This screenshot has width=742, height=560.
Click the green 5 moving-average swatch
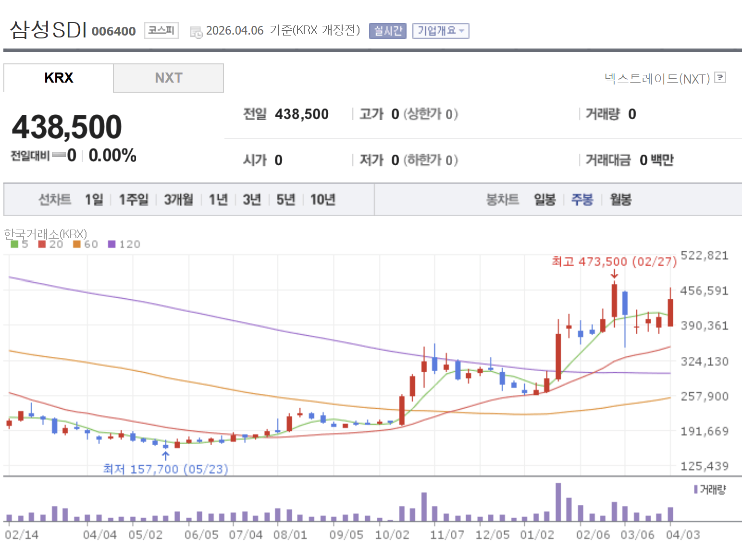click(14, 244)
